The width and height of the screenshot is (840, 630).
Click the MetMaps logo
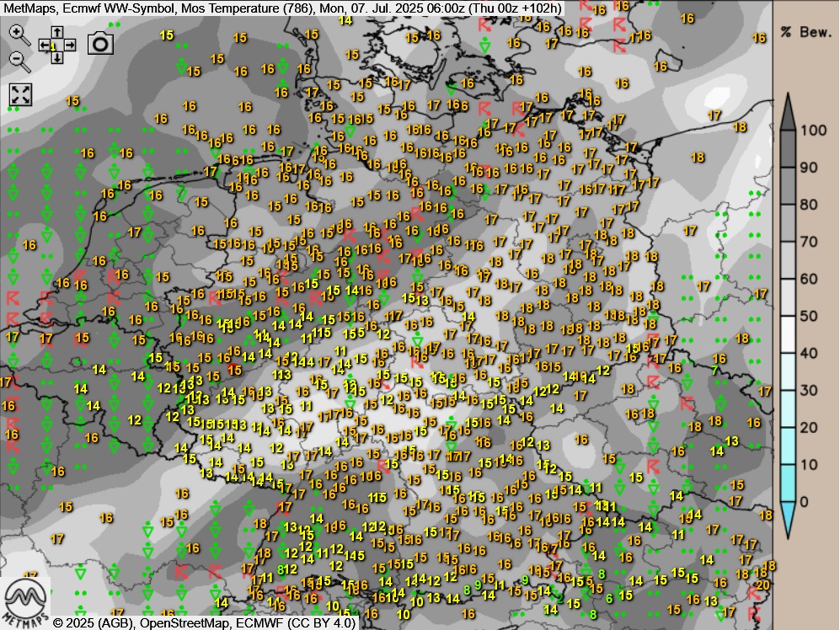(x=25, y=600)
